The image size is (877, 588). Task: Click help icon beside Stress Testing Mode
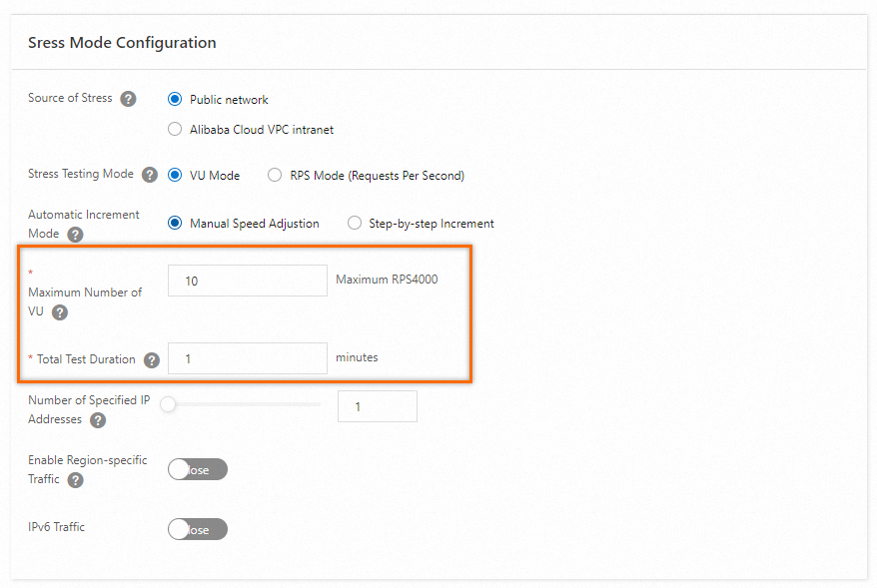click(x=150, y=175)
